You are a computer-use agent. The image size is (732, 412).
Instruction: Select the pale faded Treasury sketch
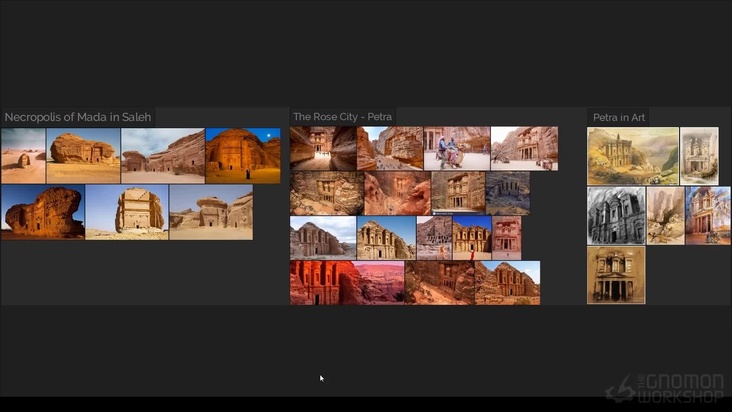click(699, 156)
